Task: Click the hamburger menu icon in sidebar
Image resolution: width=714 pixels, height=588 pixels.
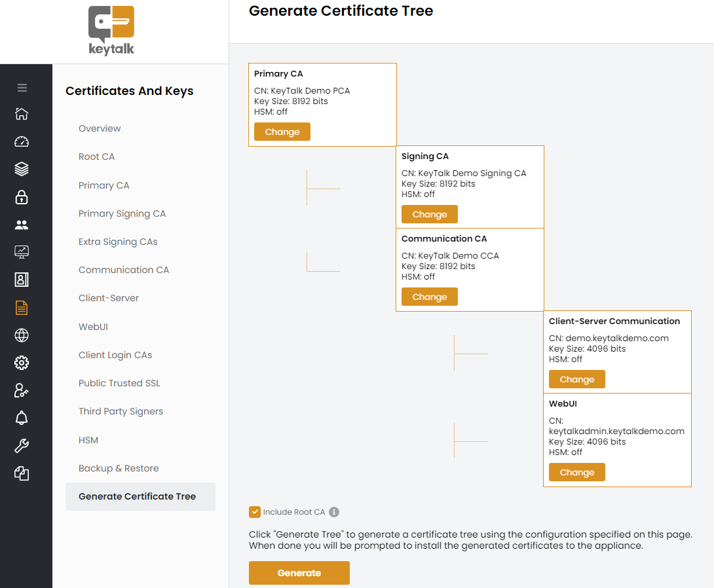Action: pos(22,88)
